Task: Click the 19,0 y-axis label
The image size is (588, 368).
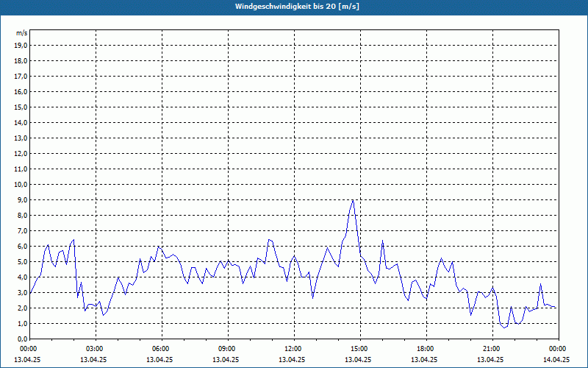Action: click(21, 46)
